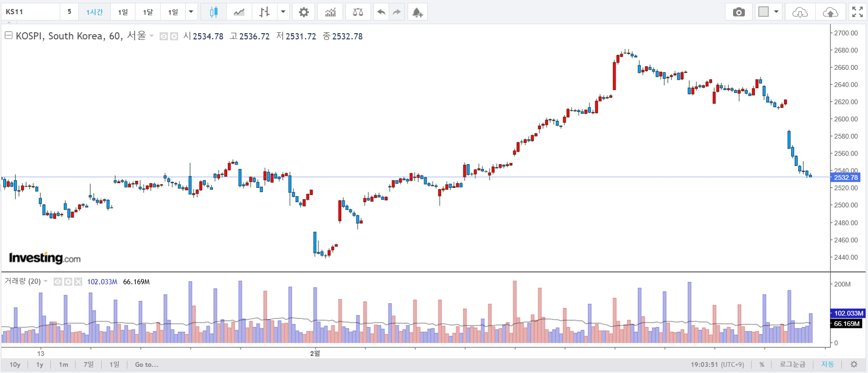Screen dimensions: 868x373
Task: Open scale settings gear in bottom bar
Action: (854, 364)
